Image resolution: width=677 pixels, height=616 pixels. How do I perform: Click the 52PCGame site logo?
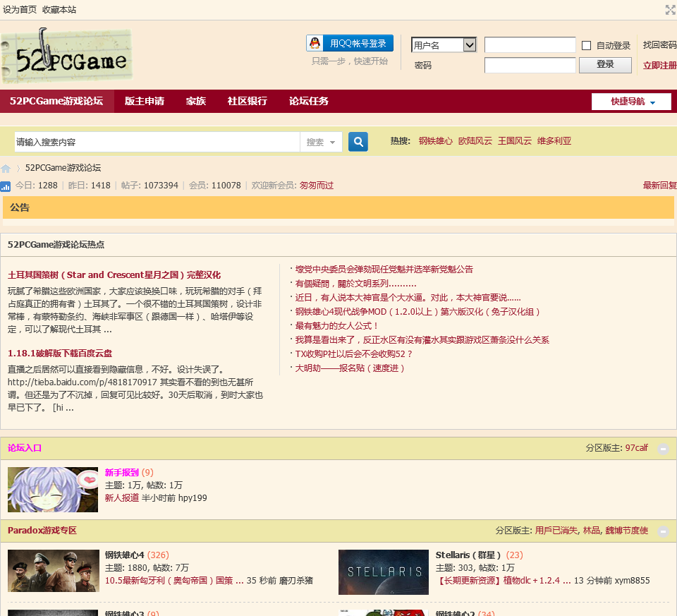66,55
